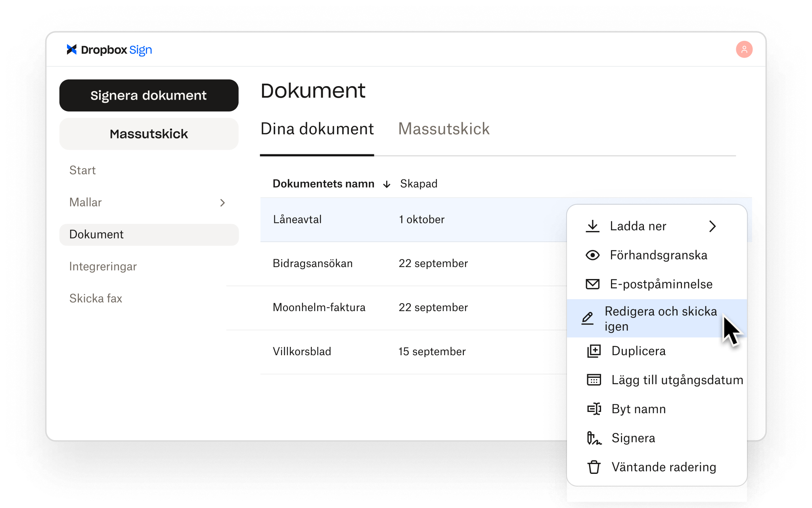Viewport: 812px width, 508px height.
Task: Open Dokument in the sidebar
Action: [x=149, y=235]
